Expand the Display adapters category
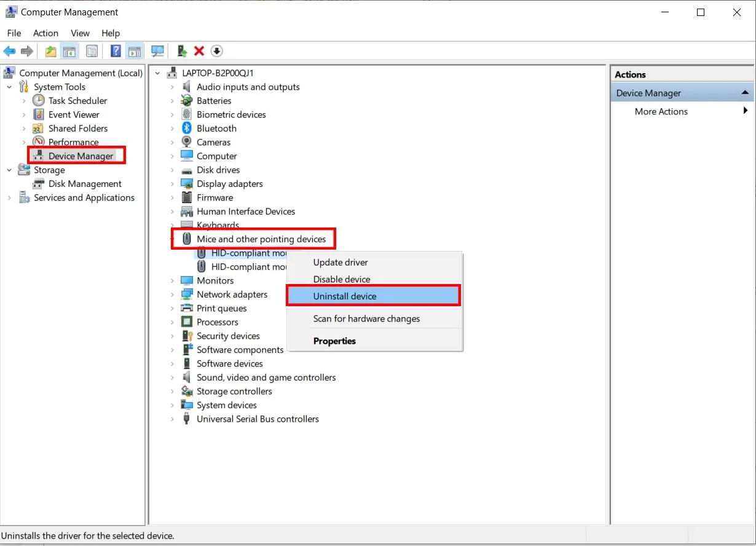The width and height of the screenshot is (756, 546). 173,183
